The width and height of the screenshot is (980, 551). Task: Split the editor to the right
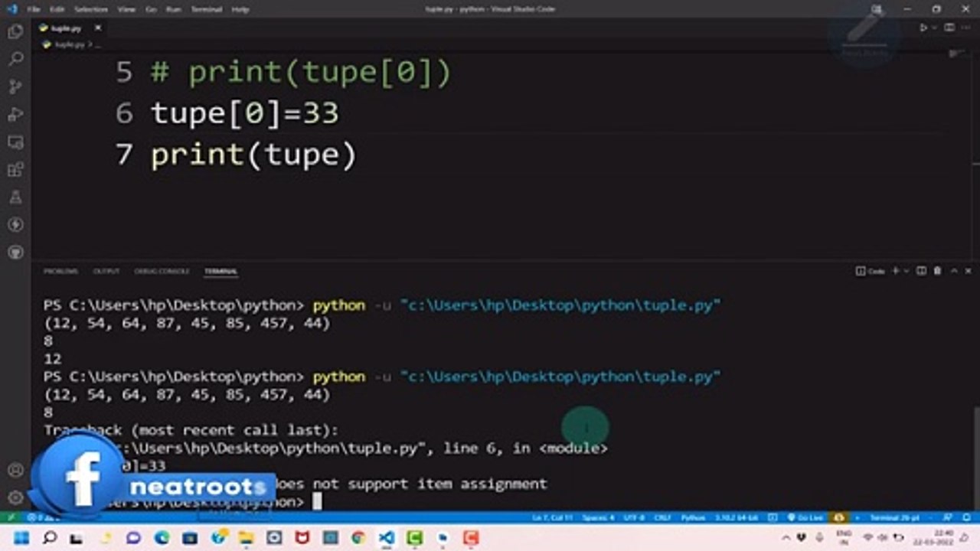(x=950, y=28)
